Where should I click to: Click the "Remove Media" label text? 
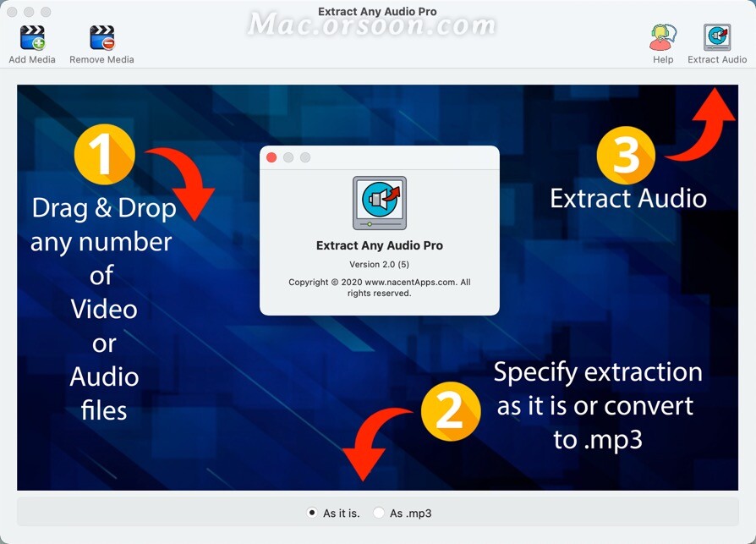(101, 59)
